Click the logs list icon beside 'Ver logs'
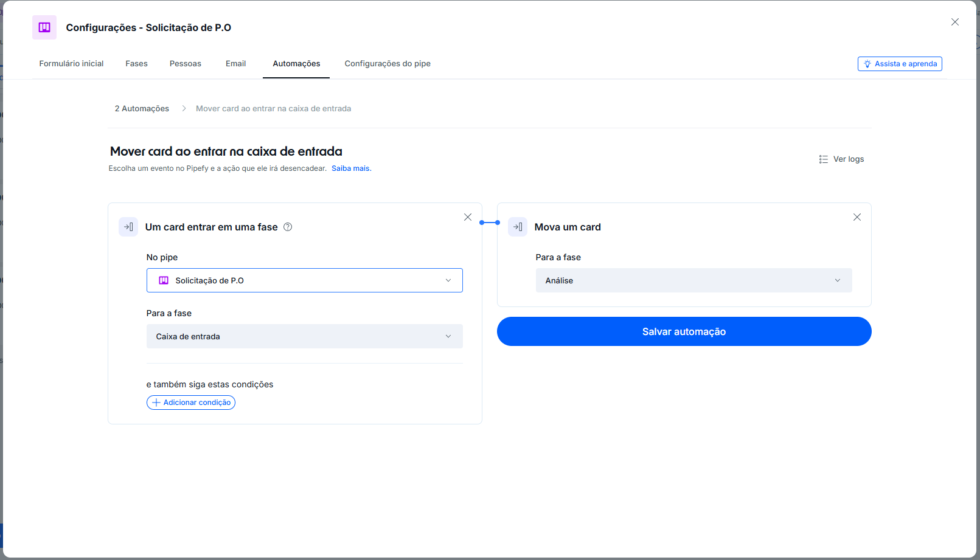The width and height of the screenshot is (980, 560). click(823, 159)
